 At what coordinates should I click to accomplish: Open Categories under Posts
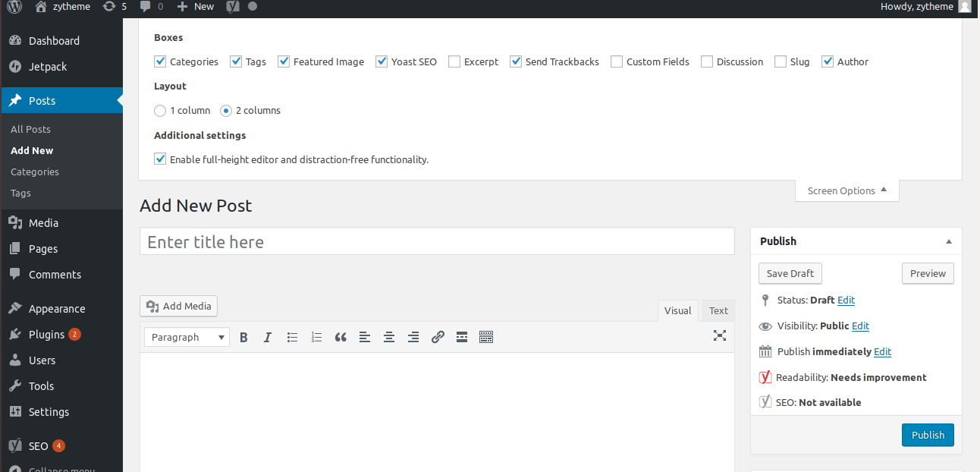pyautogui.click(x=35, y=171)
